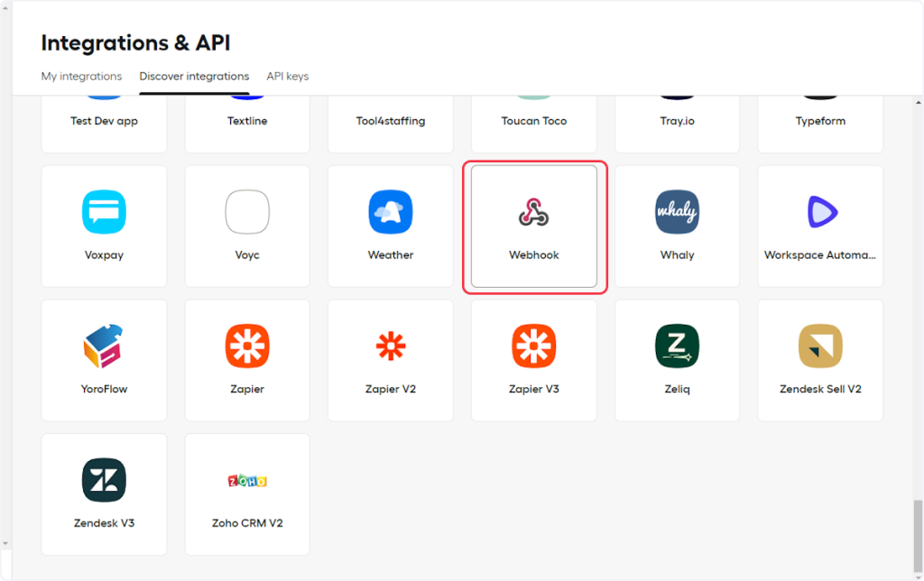Click the green Zeliq icon
This screenshot has width=924, height=581.
point(677,346)
